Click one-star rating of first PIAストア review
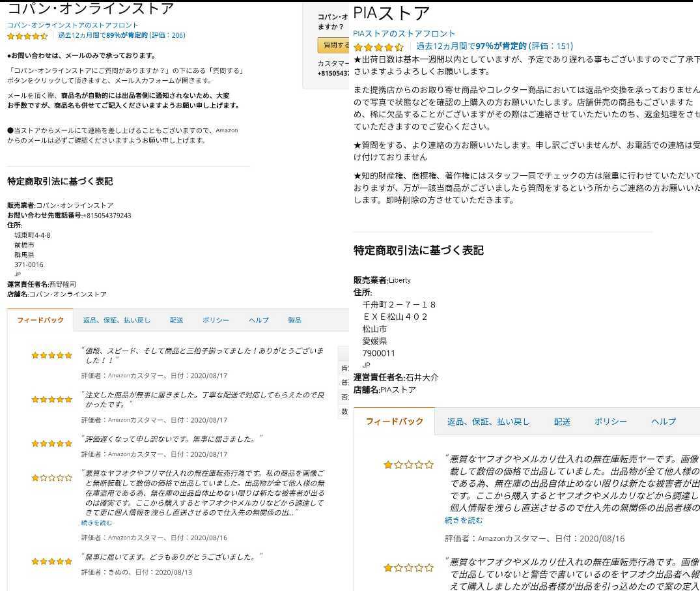Viewport: 700px width, 591px height. click(x=408, y=465)
